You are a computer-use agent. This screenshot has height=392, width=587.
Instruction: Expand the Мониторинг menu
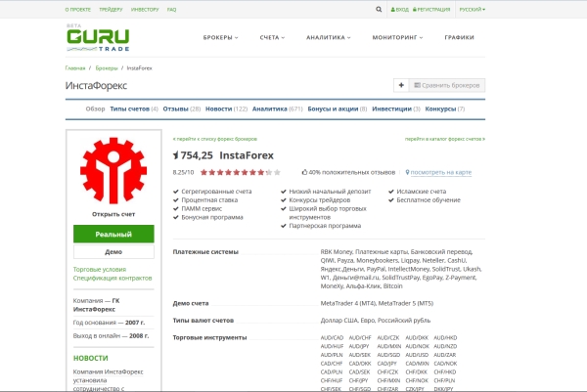pos(397,37)
